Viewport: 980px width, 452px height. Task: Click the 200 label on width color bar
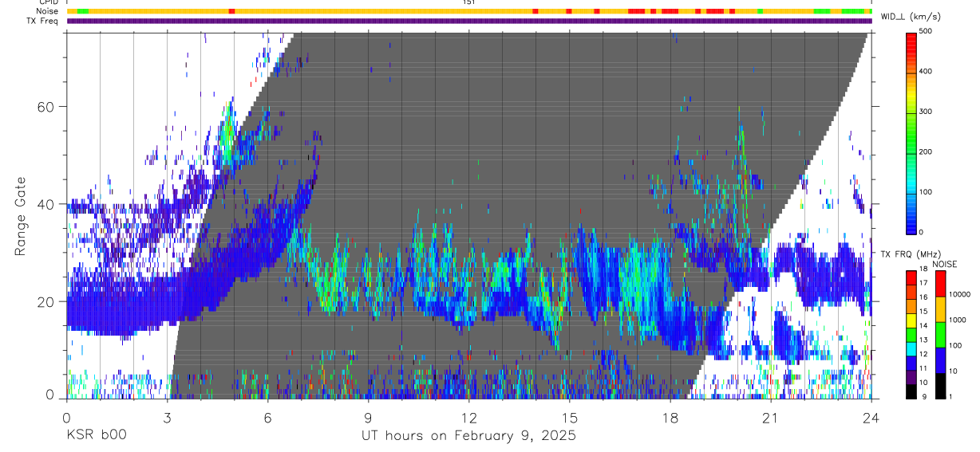[x=927, y=151]
